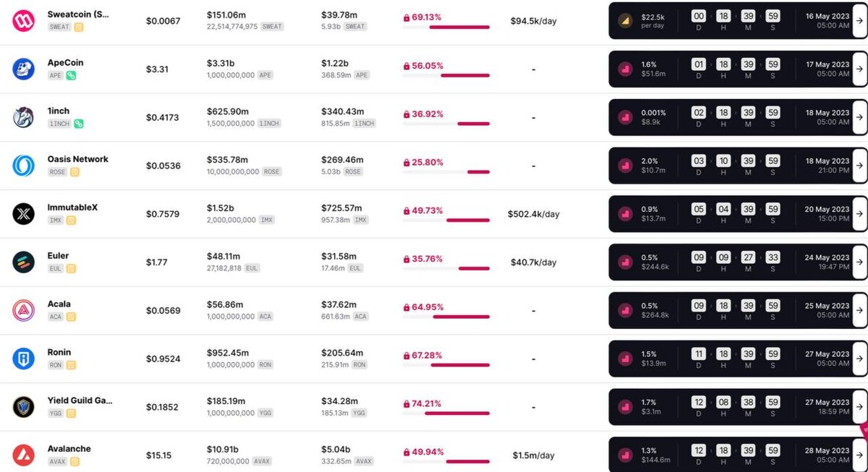Click the Acala token logo
Viewport: 868px width, 472px height.
tap(24, 310)
